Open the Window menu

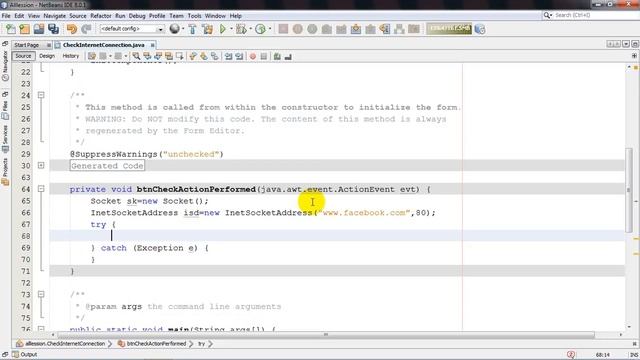click(215, 16)
